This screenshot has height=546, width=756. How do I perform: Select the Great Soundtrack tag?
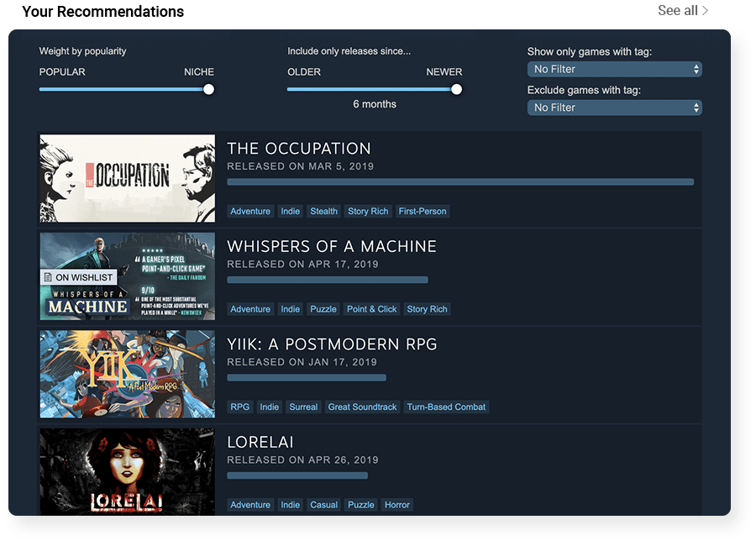(362, 407)
